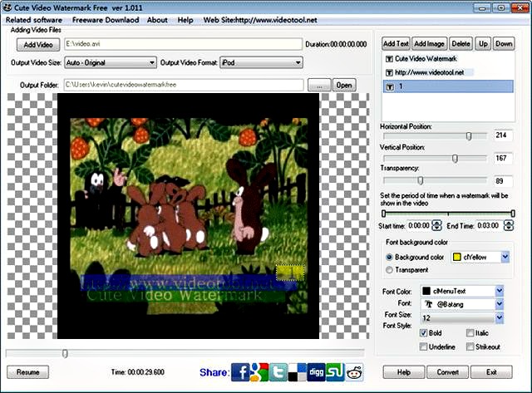Move watermark item Up
532x393 pixels.
pos(483,43)
